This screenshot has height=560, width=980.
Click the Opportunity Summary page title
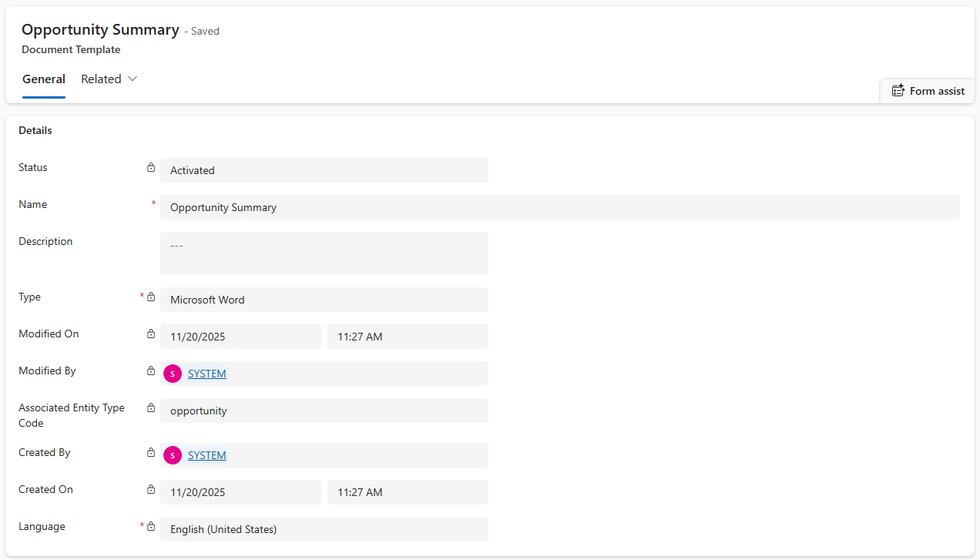pyautogui.click(x=100, y=29)
